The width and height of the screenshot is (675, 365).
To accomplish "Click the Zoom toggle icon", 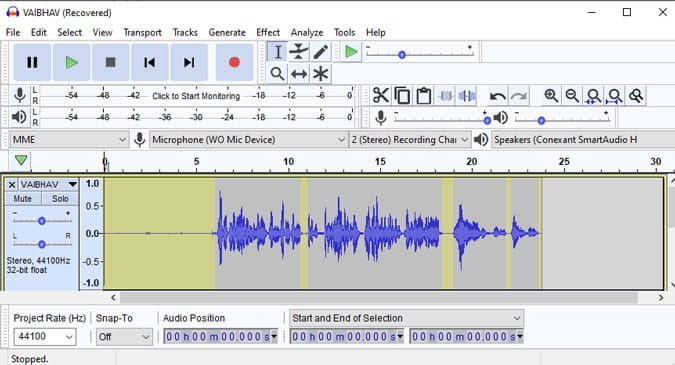I will 636,96.
